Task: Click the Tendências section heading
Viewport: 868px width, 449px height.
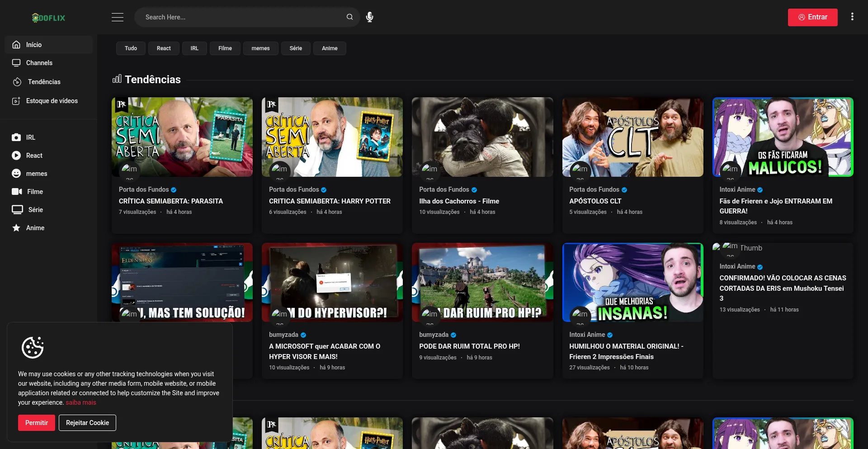Action: tap(152, 80)
